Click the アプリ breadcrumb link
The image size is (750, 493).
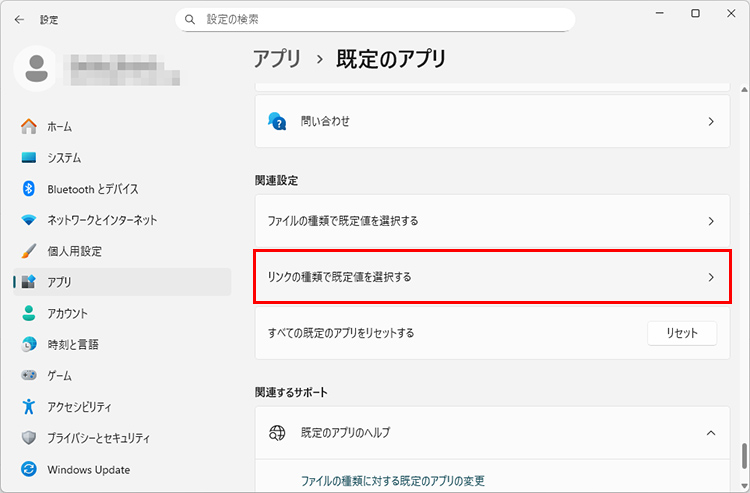[x=277, y=59]
